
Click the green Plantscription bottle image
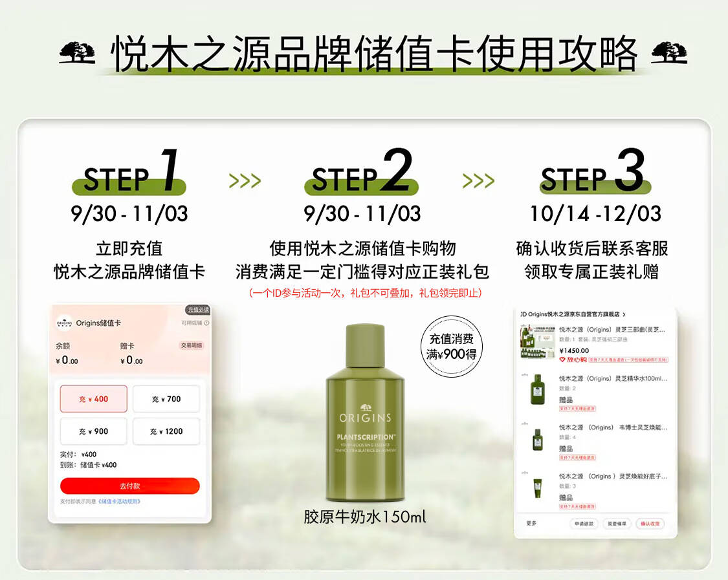(364, 414)
